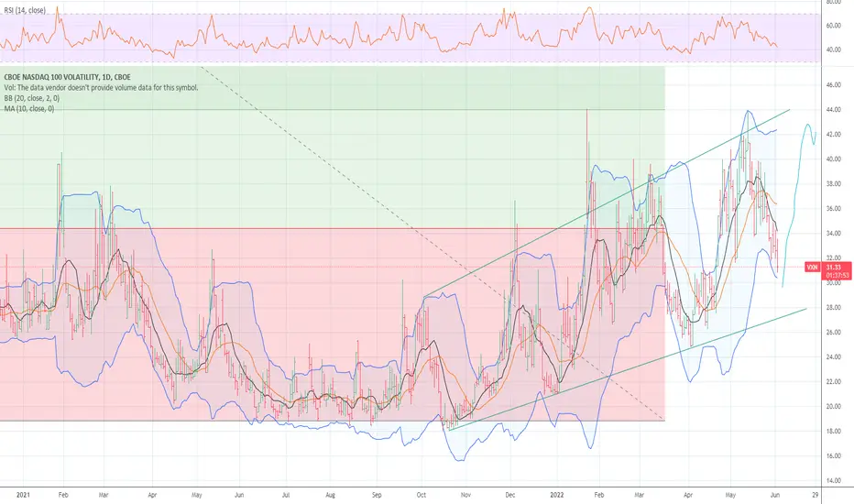Select the BB (20, close, 2, 0) indicator legend
854x504 pixels.
click(31, 98)
